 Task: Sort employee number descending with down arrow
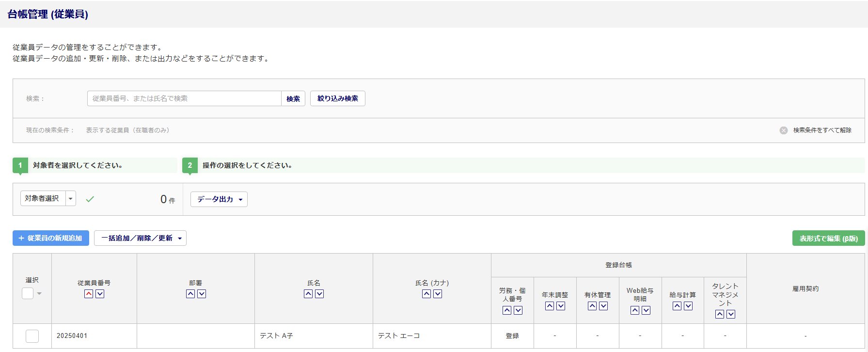point(100,294)
